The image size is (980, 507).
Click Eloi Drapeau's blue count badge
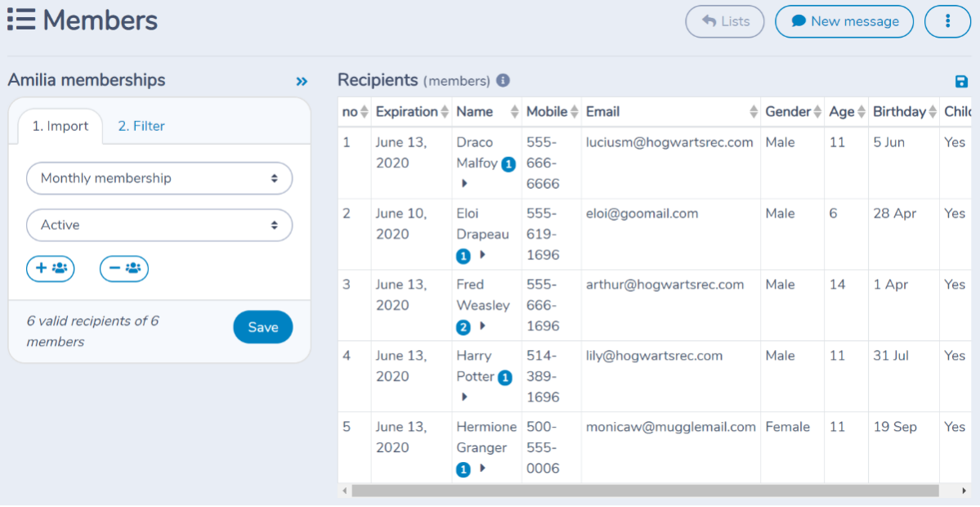click(463, 256)
